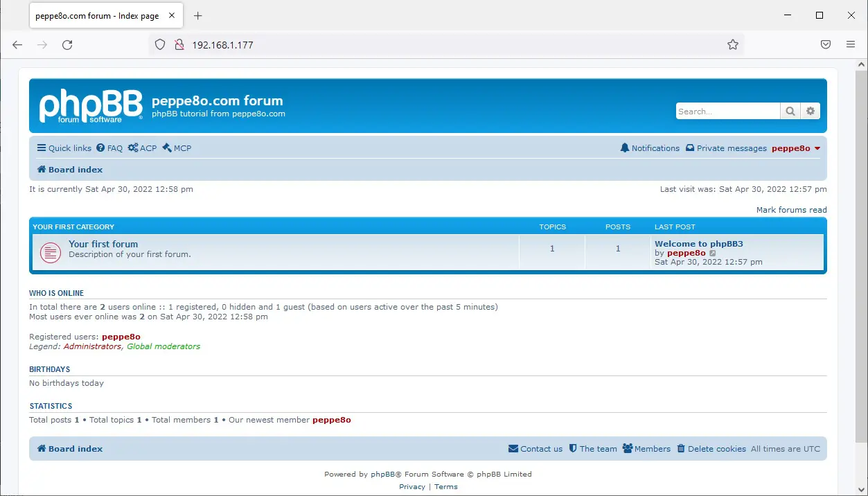Click the Pocket save icon
Screen dimensions: 868x496
pyautogui.click(x=826, y=45)
